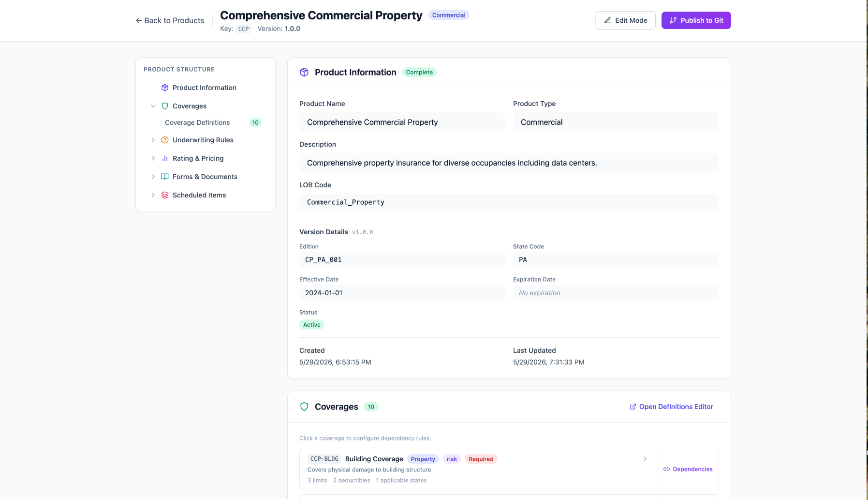
Task: Click the pencil icon in Edit Mode button
Action: 607,20
